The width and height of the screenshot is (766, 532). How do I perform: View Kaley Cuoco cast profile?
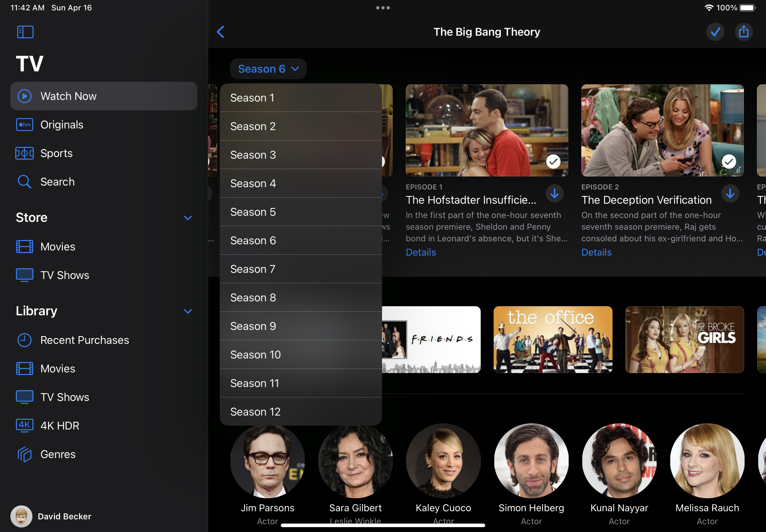click(x=443, y=461)
